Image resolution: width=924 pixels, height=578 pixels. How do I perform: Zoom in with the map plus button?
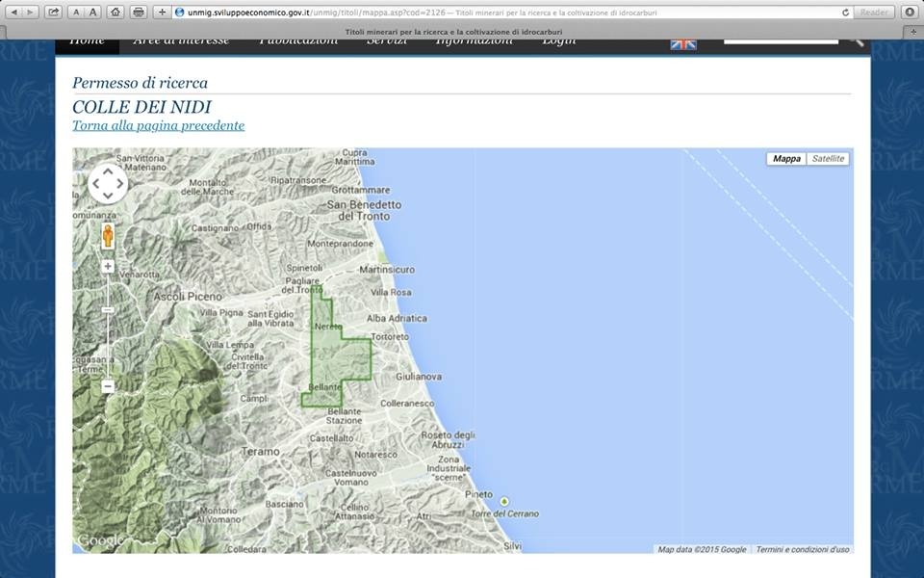pyautogui.click(x=108, y=266)
